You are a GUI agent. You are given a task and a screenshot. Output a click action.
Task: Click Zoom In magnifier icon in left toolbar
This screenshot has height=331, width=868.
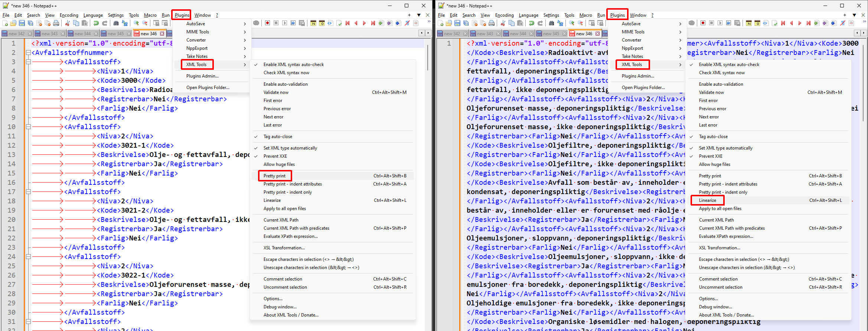[x=136, y=23]
